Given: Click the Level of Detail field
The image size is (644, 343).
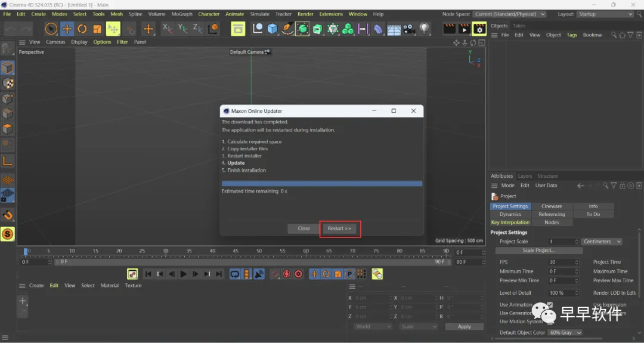Looking at the screenshot, I should click(x=563, y=293).
